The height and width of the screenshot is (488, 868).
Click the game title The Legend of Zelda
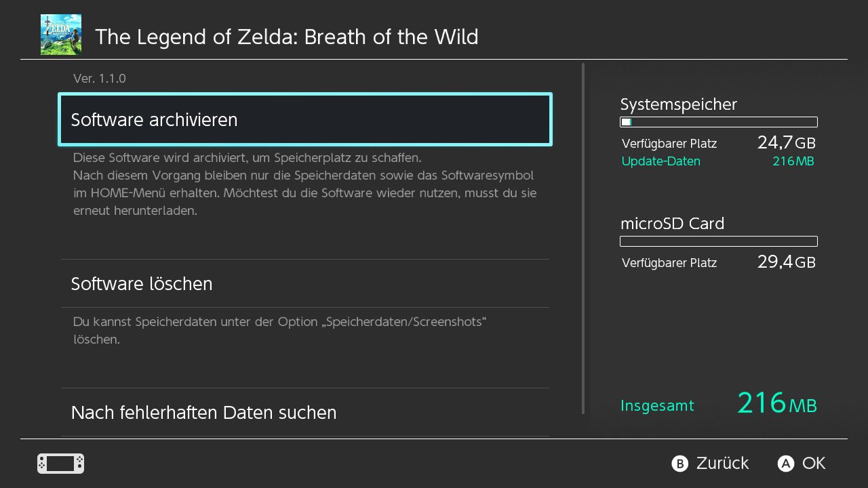click(287, 37)
